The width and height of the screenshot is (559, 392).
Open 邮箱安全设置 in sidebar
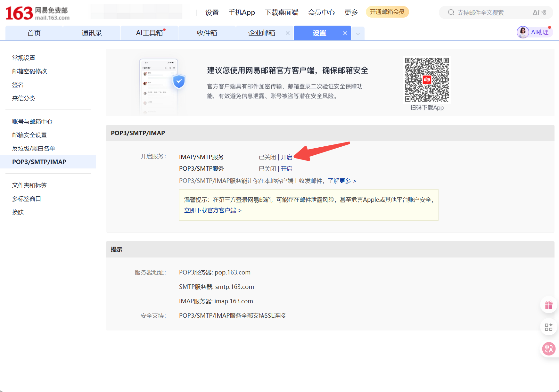click(29, 135)
